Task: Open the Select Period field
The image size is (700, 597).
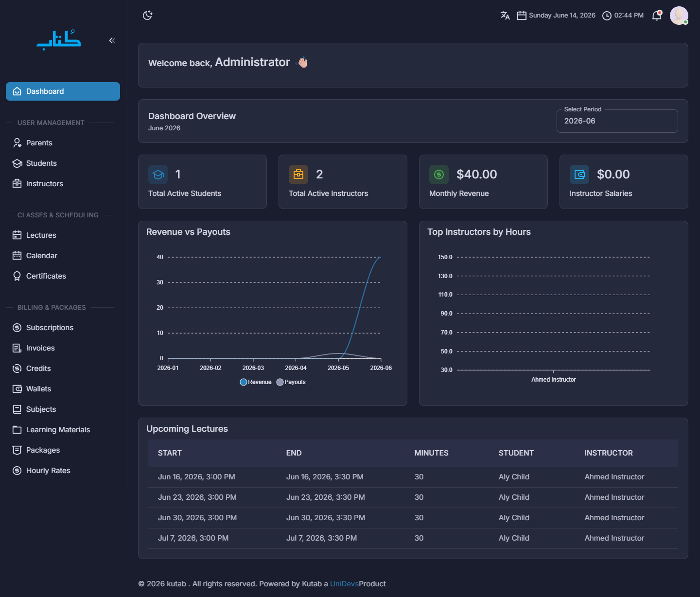Action: click(617, 121)
